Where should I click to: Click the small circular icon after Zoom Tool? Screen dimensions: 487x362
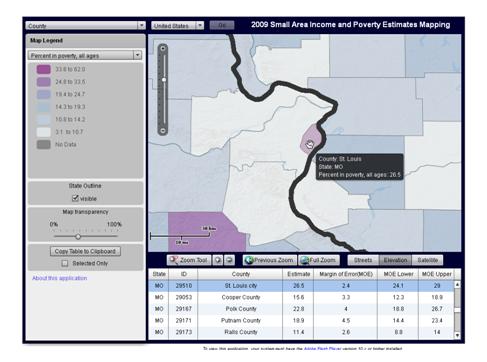(x=218, y=260)
